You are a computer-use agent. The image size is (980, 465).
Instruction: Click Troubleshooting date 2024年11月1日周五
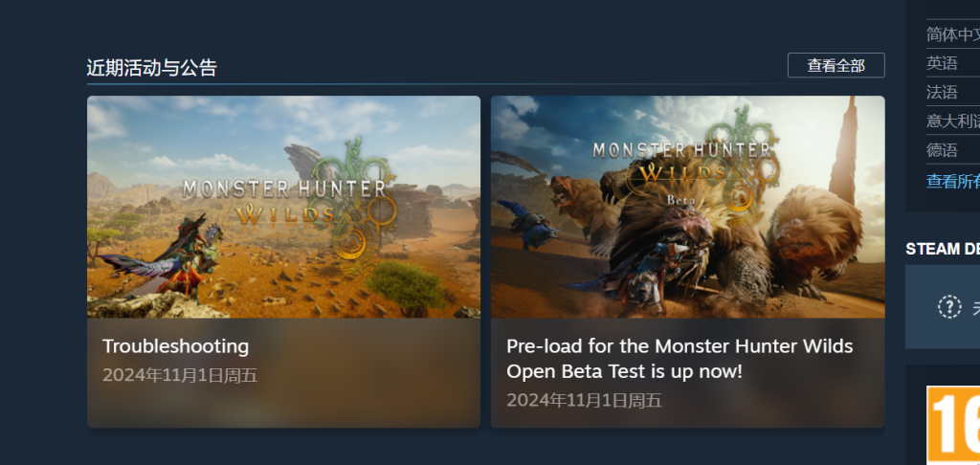pos(180,375)
